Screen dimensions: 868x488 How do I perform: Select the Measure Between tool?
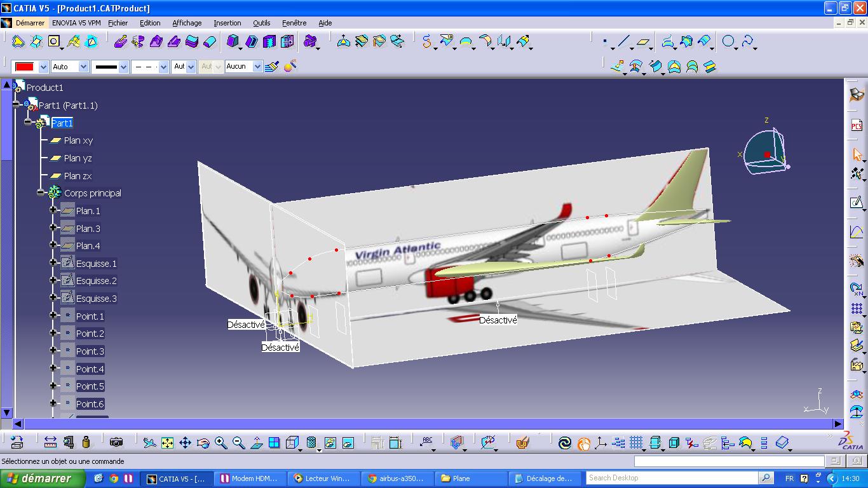click(50, 442)
